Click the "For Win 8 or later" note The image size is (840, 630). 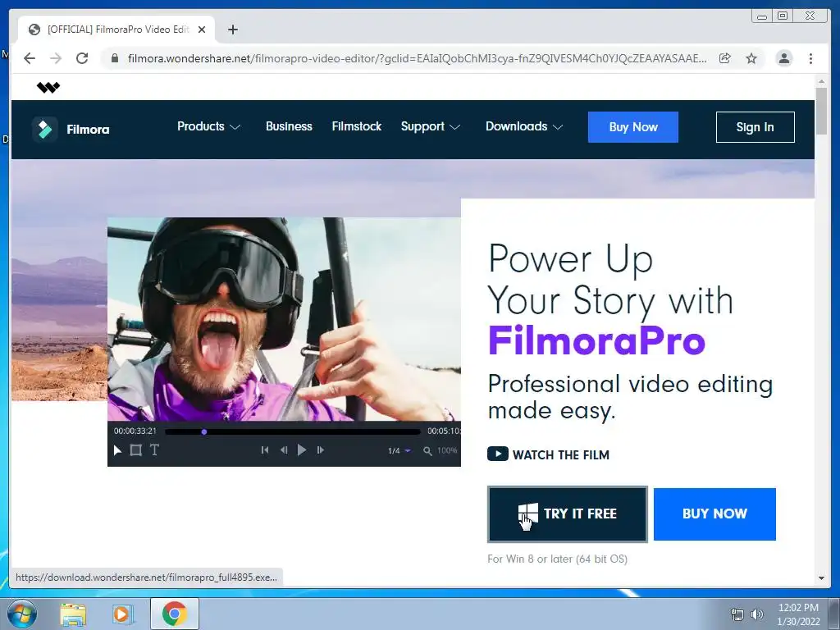tap(557, 559)
